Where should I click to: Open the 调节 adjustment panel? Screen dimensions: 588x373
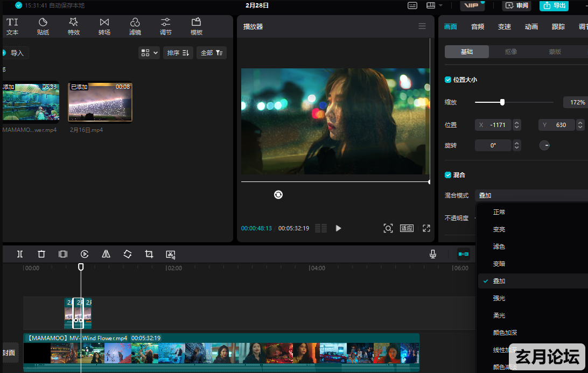166,26
